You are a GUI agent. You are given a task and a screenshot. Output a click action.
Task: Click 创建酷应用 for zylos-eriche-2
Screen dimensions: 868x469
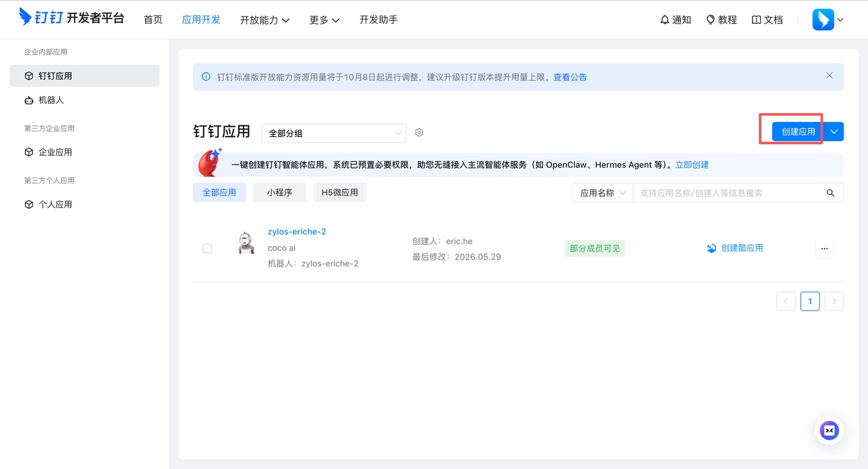[x=735, y=248]
